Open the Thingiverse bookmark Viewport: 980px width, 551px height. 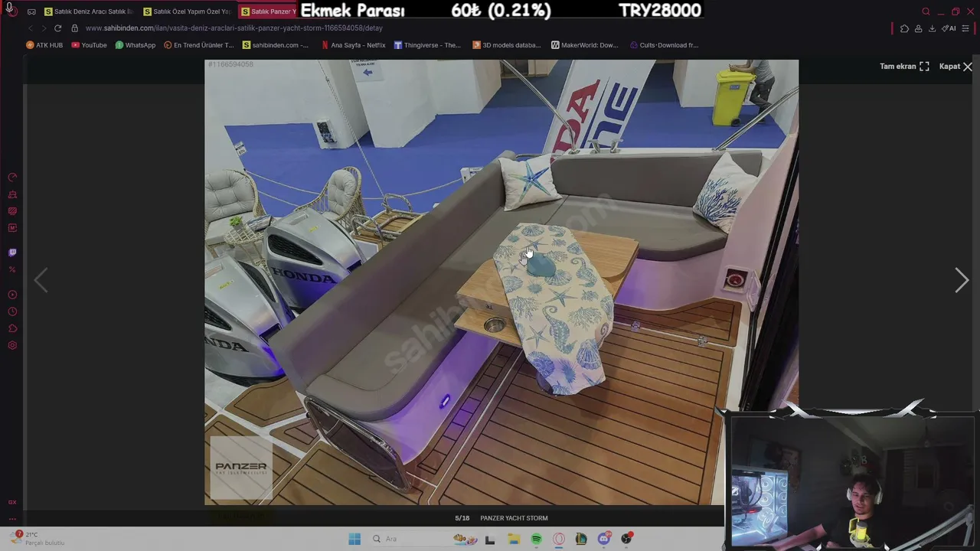[x=427, y=45]
